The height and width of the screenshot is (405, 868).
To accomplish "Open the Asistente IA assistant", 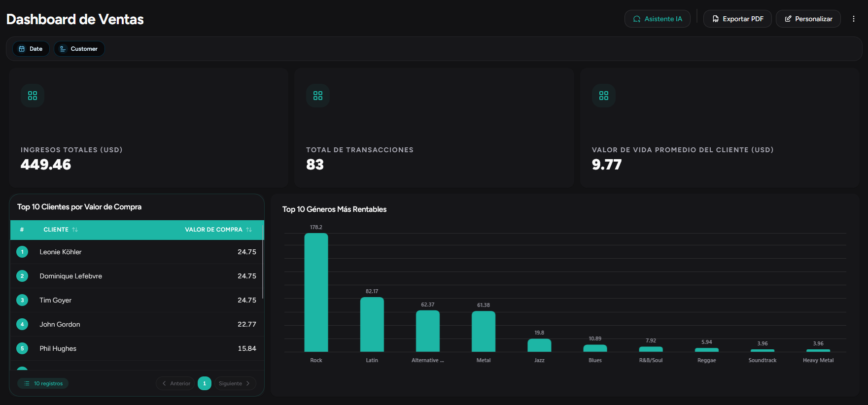I will tap(657, 19).
